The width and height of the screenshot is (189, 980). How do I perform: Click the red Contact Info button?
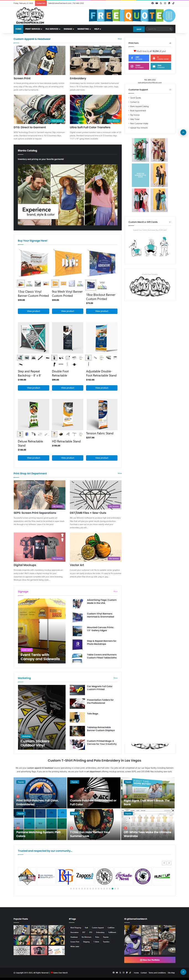pyautogui.click(x=41, y=3)
